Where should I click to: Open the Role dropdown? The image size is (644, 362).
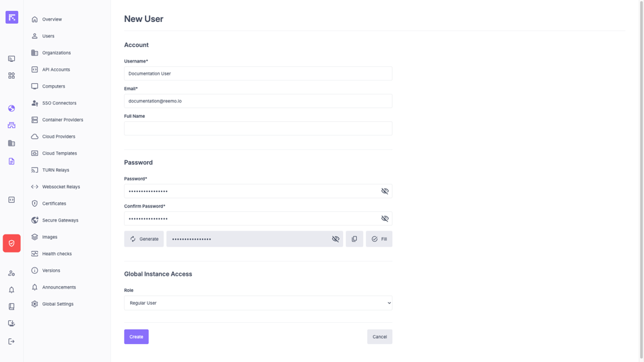coord(258,303)
